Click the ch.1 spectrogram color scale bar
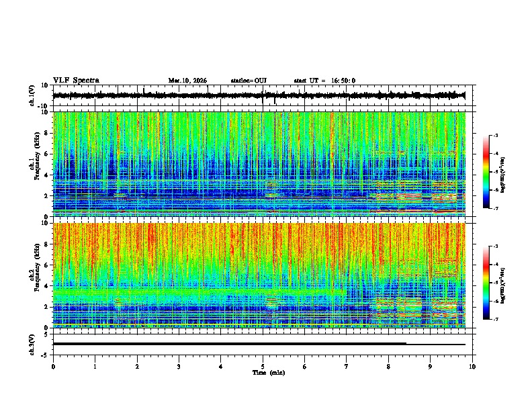The width and height of the screenshot is (532, 411). click(x=486, y=172)
